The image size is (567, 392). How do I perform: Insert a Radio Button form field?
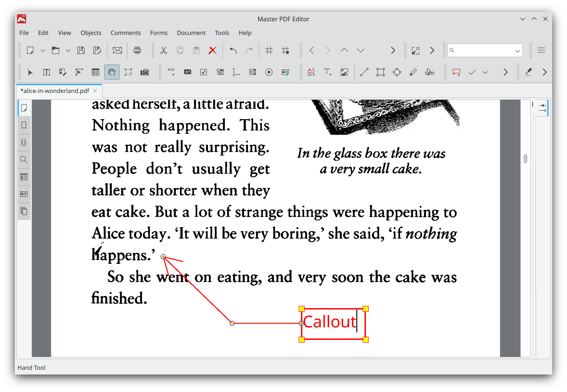pyautogui.click(x=269, y=72)
